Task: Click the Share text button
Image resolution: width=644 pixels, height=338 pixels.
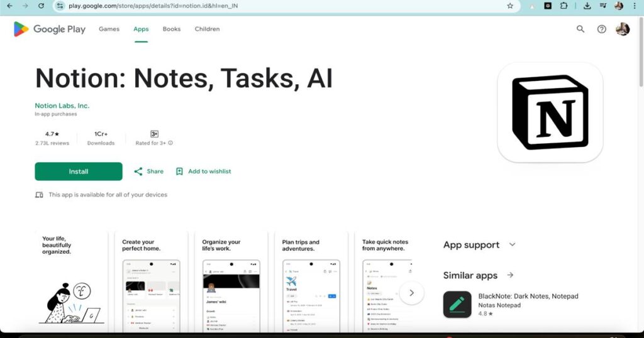Action: (x=155, y=172)
